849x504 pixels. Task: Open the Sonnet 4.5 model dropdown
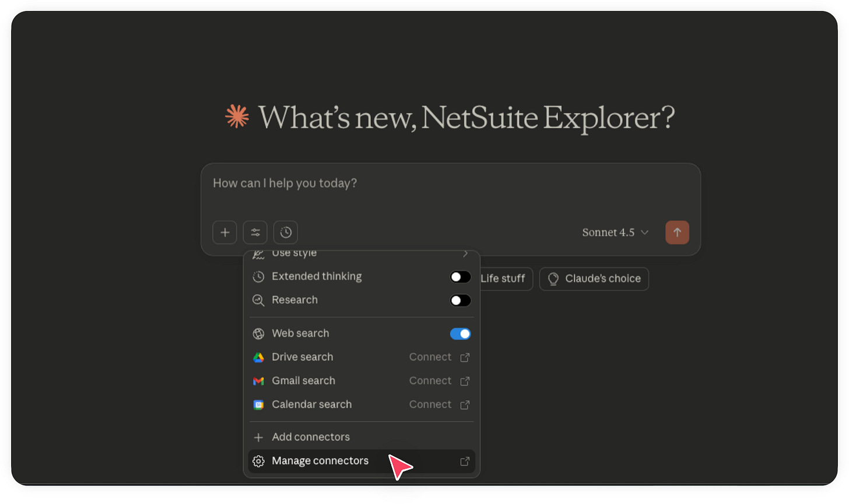point(615,232)
